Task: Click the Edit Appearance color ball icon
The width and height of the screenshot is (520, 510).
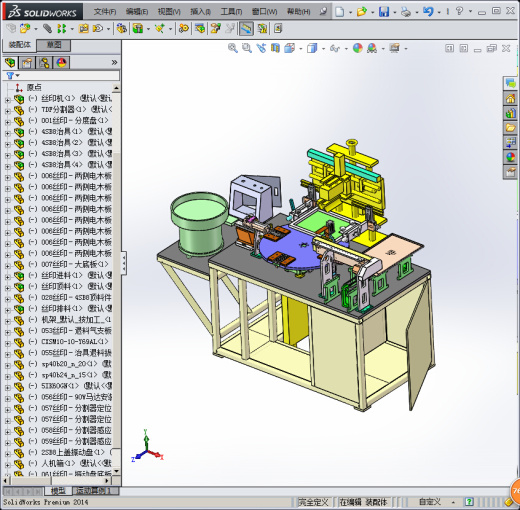Action: point(358,48)
